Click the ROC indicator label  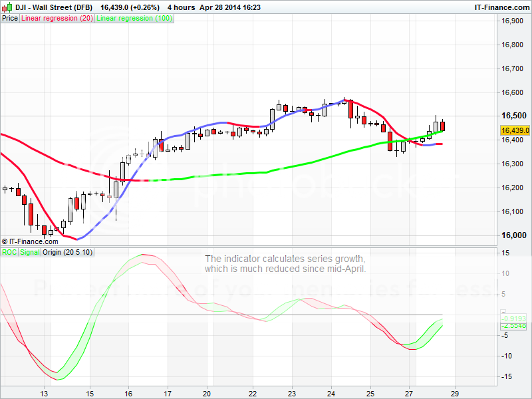click(9, 252)
